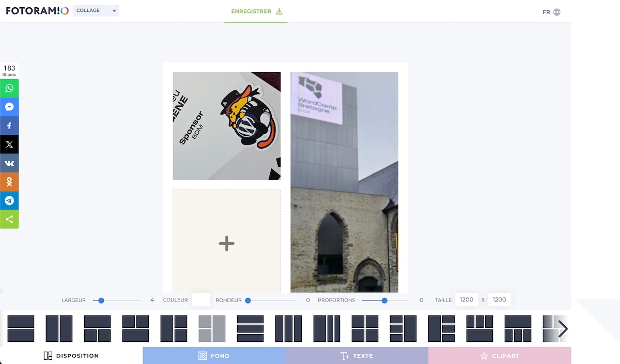Open the Couleur color swatch
The height and width of the screenshot is (364, 620).
[201, 299]
